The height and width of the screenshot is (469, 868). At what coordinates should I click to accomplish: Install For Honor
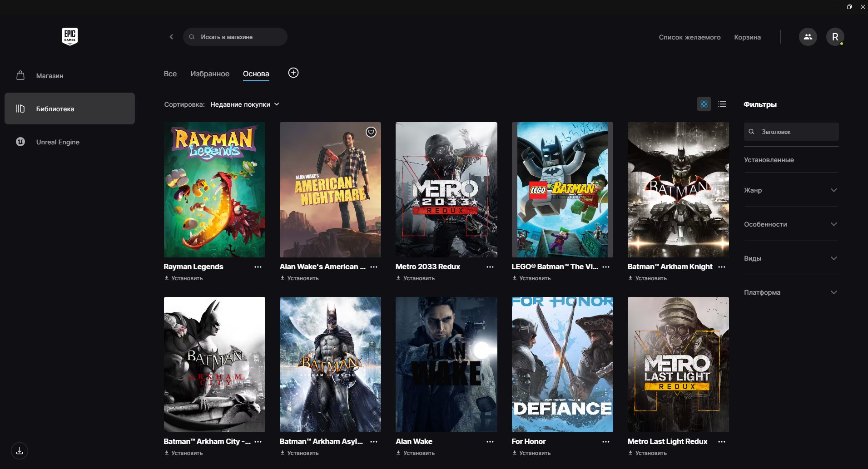(531, 453)
